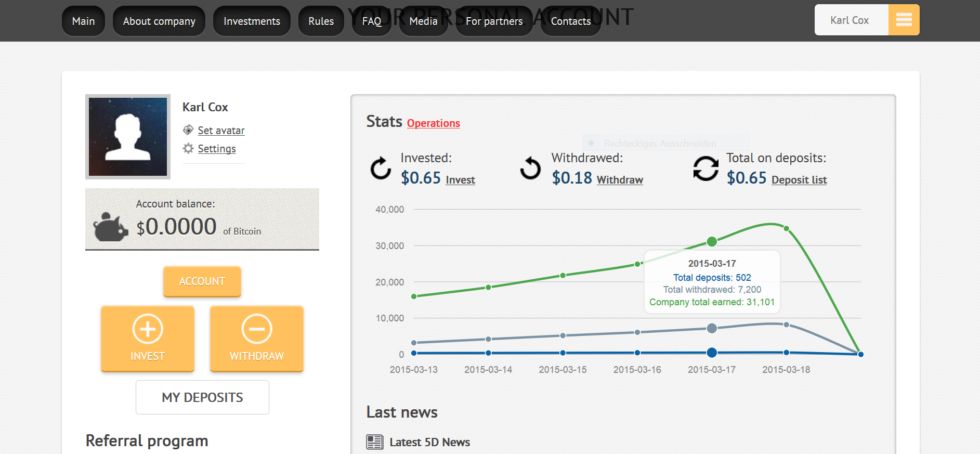
Task: Click the INVEST plus button
Action: [148, 339]
